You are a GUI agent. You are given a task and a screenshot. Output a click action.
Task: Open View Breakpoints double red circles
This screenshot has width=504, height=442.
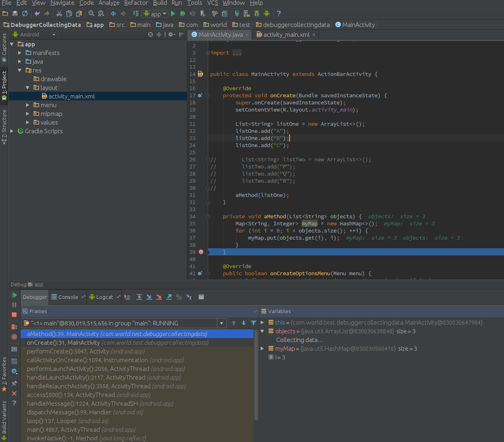[14, 327]
